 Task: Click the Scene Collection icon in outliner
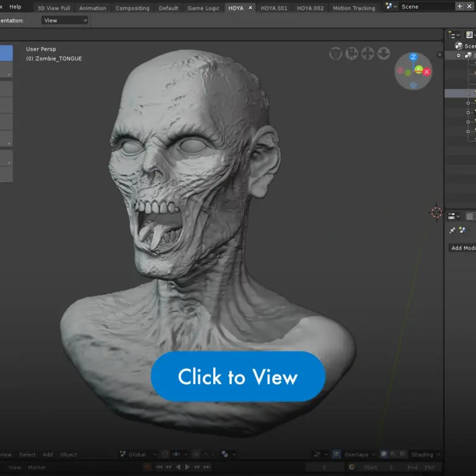click(x=459, y=45)
